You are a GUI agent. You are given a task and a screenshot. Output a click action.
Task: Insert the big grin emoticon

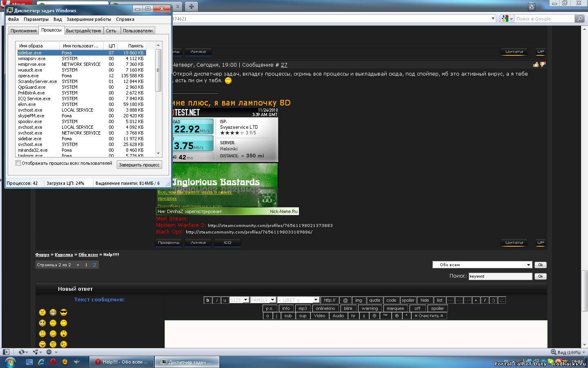pyautogui.click(x=53, y=312)
